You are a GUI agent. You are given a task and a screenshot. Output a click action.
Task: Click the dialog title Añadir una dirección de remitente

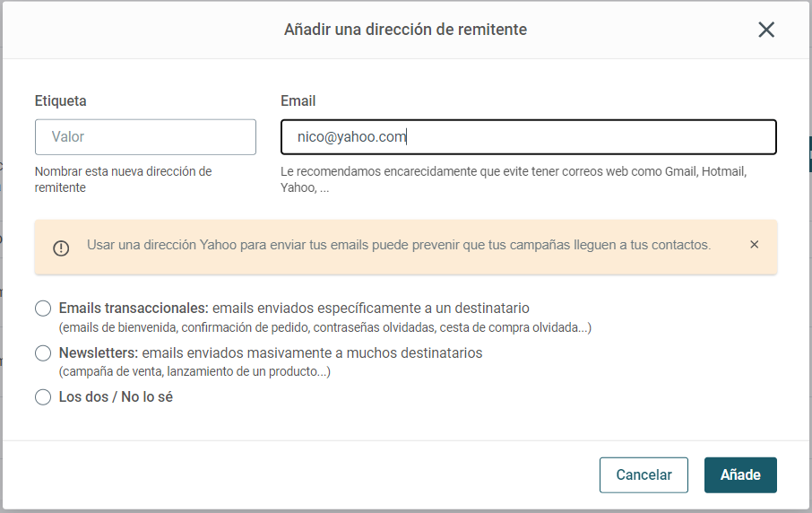pos(405,30)
